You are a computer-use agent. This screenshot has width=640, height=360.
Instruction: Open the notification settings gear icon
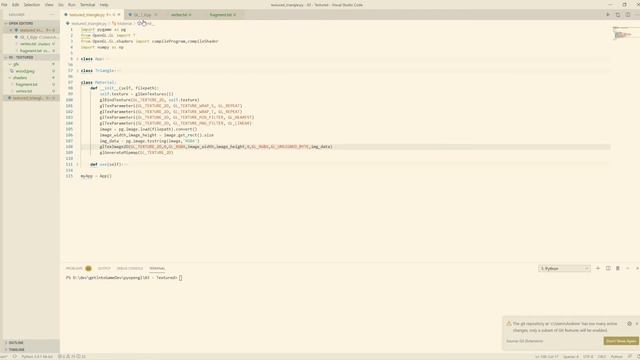pyautogui.click(x=629, y=324)
